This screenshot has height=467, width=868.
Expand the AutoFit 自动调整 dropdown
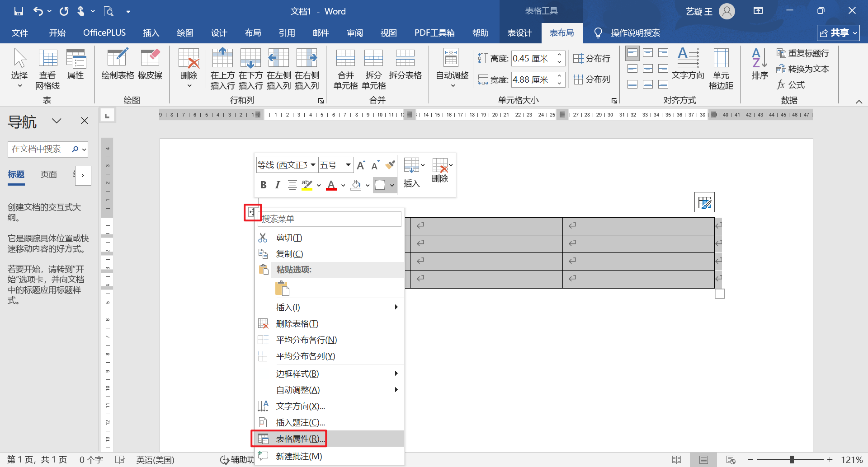tap(453, 86)
